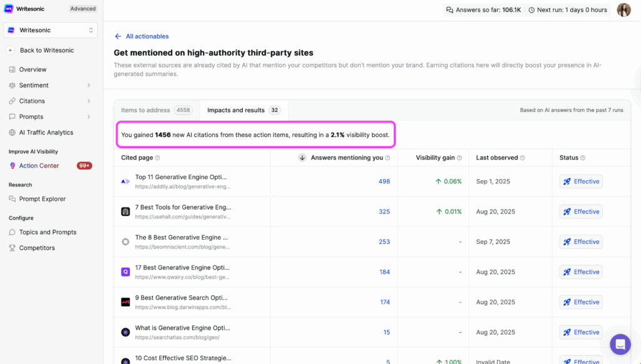
Task: Open the Topics and Prompts chat icon
Action: (13, 232)
